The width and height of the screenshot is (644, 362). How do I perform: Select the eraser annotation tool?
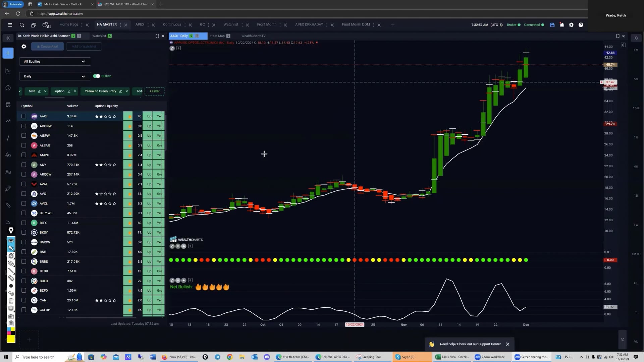click(x=11, y=278)
